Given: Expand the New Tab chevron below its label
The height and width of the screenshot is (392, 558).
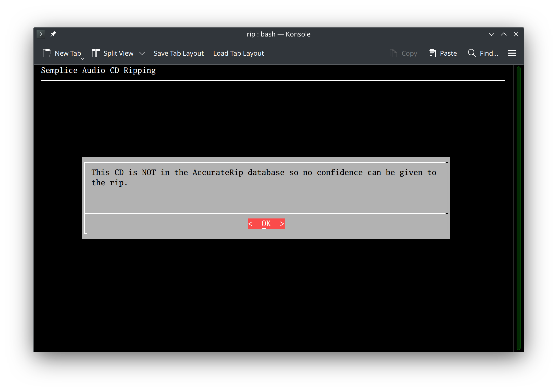Looking at the screenshot, I should pyautogui.click(x=82, y=59).
